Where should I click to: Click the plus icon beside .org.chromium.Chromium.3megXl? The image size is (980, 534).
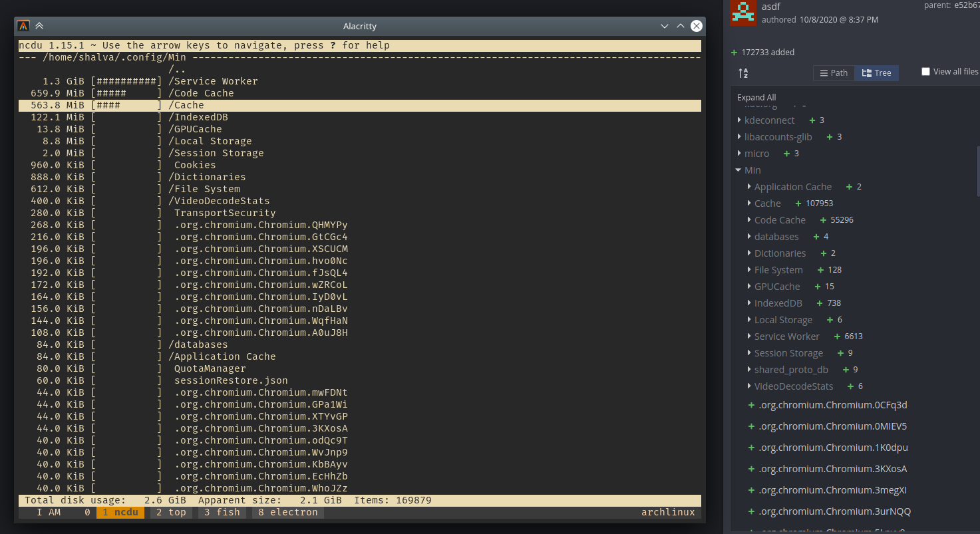pos(750,490)
